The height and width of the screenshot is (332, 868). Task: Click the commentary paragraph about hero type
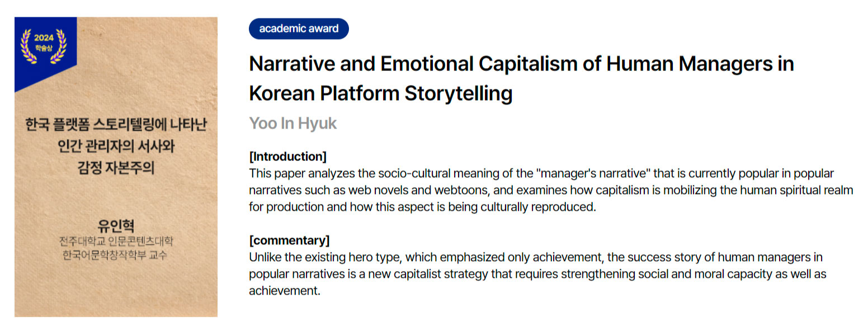pos(537,274)
